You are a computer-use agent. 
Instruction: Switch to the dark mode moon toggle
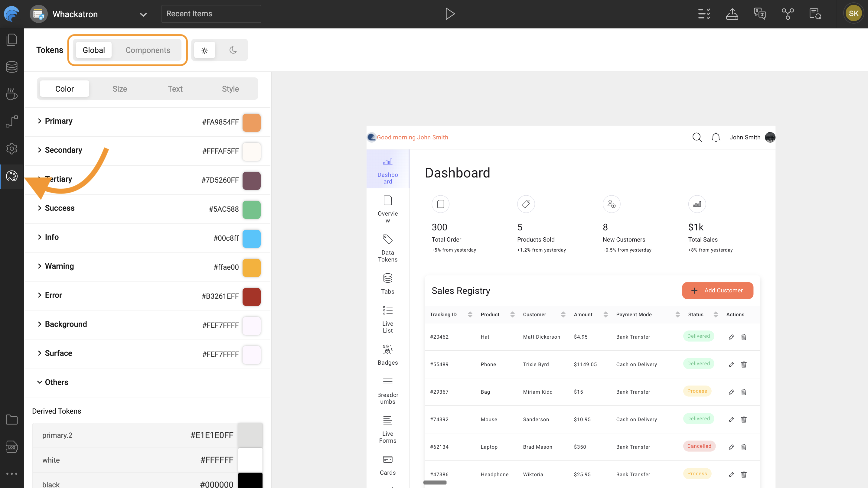[233, 50]
